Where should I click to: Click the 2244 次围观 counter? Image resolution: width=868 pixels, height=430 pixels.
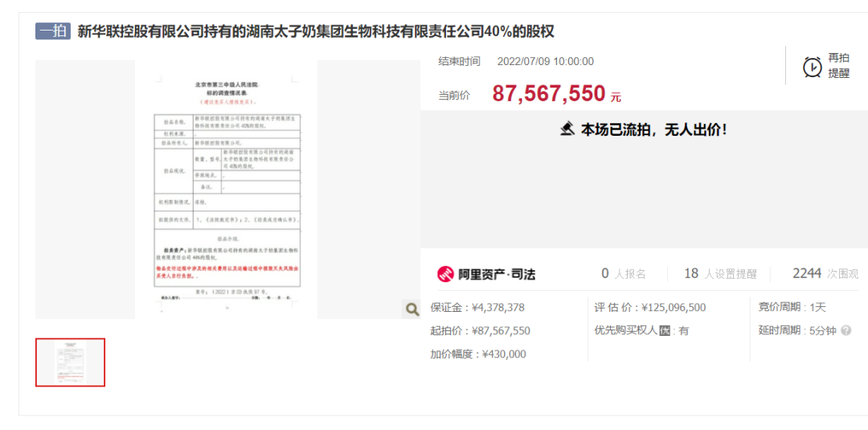pyautogui.click(x=825, y=273)
